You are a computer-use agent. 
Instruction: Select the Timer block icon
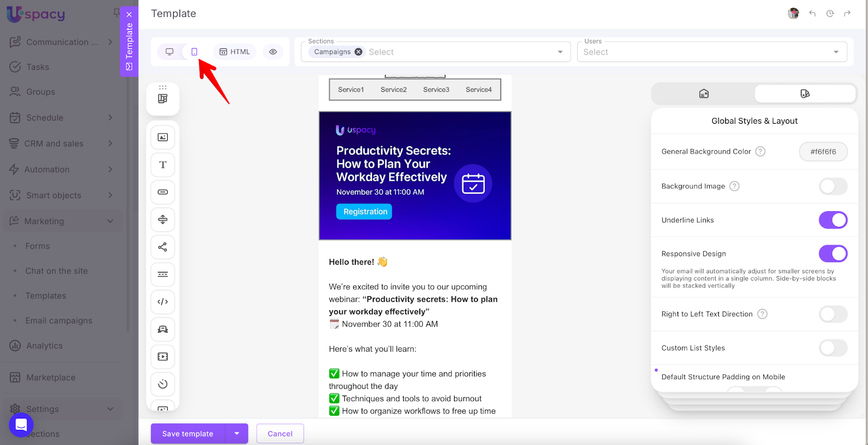click(163, 384)
